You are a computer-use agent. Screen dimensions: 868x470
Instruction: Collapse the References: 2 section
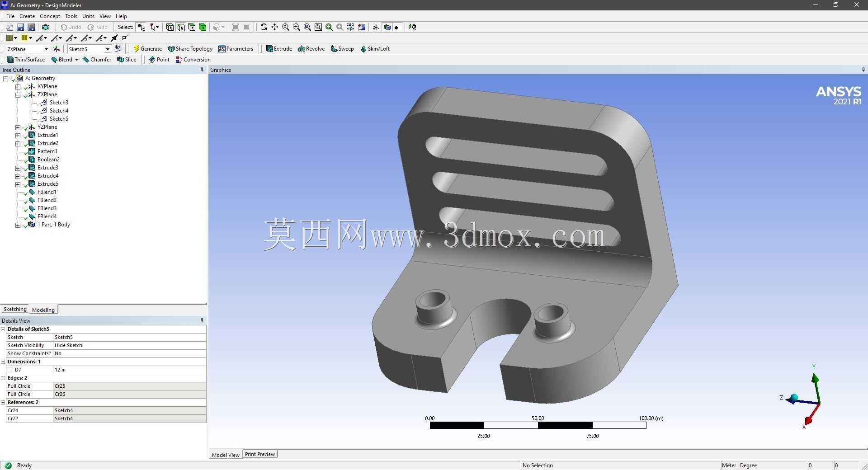click(x=3, y=402)
